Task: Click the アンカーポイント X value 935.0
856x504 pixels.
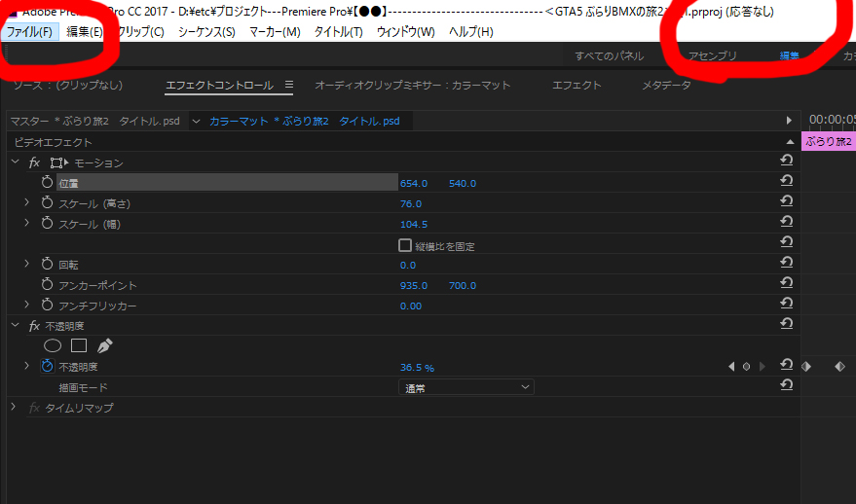Action: coord(414,285)
